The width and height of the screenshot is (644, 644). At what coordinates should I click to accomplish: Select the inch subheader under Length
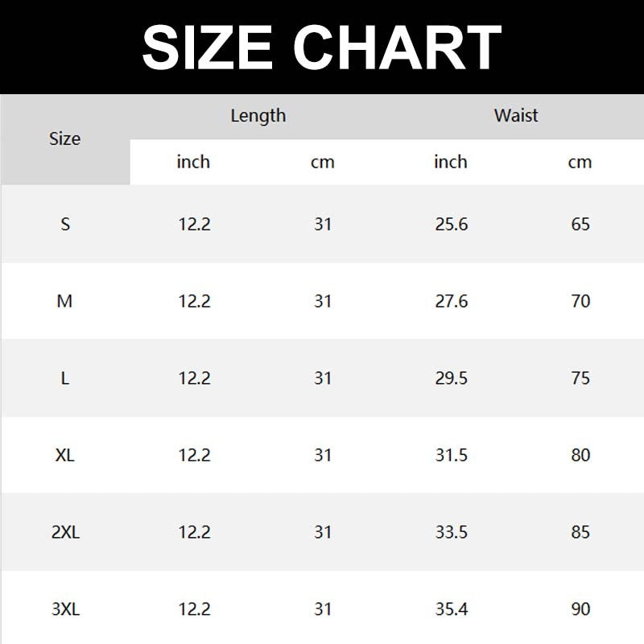tap(193, 162)
